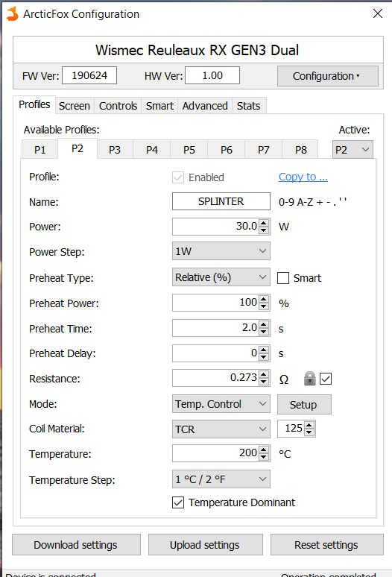Screen dimensions: 392x577
Task: Click Upload settings
Action: (x=205, y=545)
